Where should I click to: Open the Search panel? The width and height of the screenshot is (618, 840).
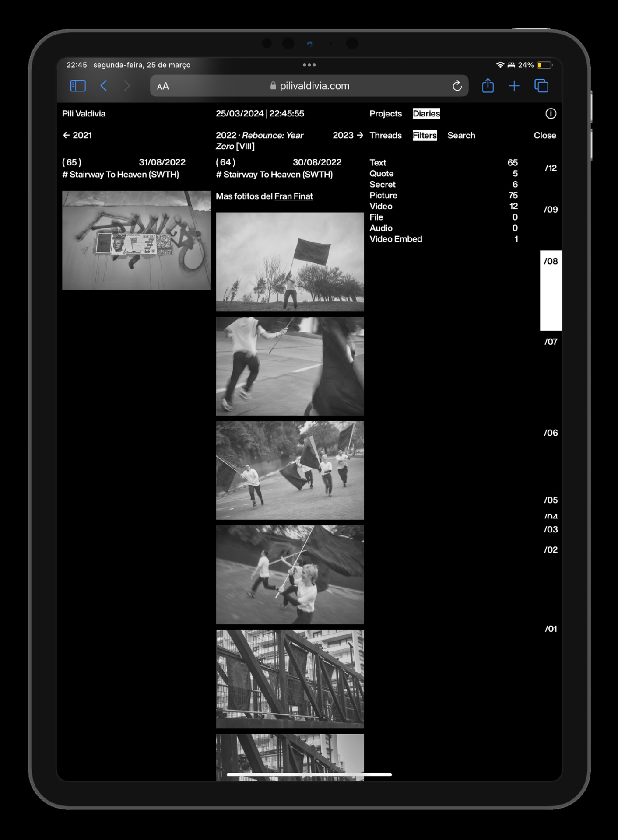click(461, 136)
